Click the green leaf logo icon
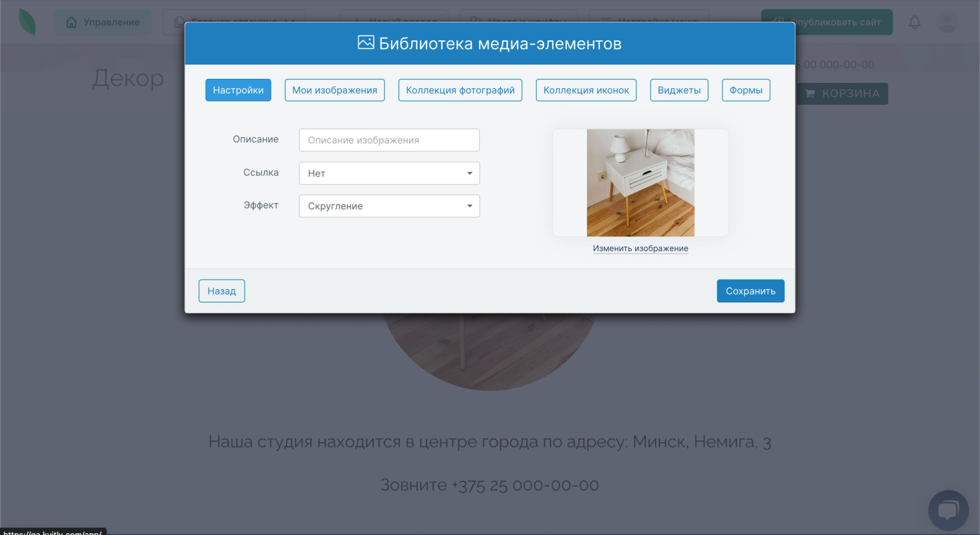Image resolution: width=980 pixels, height=535 pixels. coord(27,22)
